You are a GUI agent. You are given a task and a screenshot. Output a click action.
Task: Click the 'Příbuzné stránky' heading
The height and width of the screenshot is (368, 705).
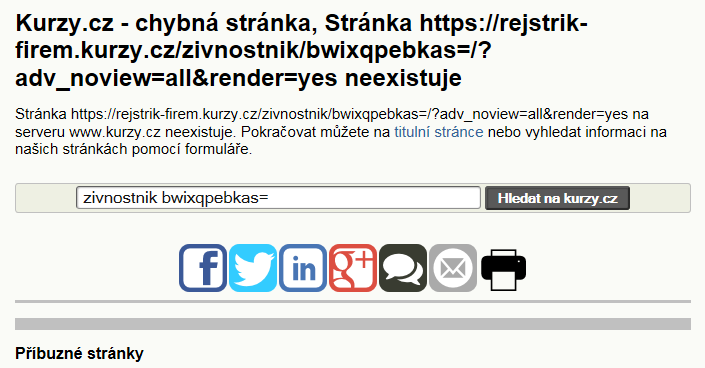[79, 354]
